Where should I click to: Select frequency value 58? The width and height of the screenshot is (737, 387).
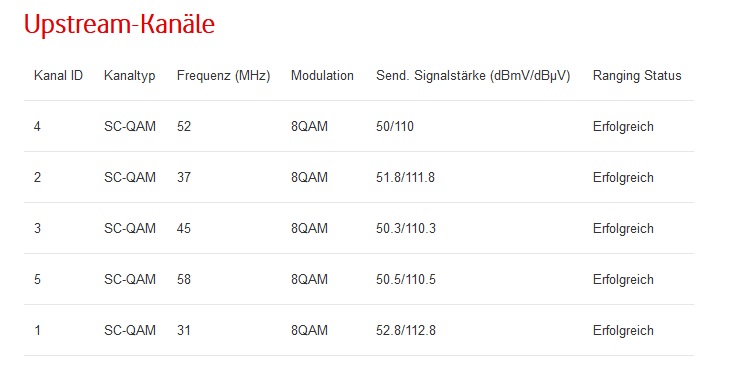pos(184,280)
